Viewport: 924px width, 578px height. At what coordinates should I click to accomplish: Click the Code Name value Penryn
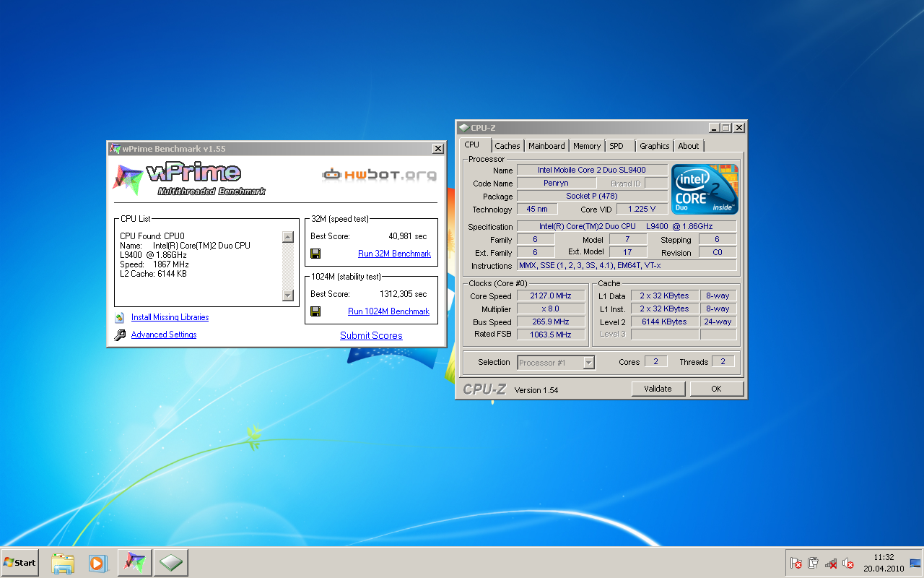(x=556, y=184)
